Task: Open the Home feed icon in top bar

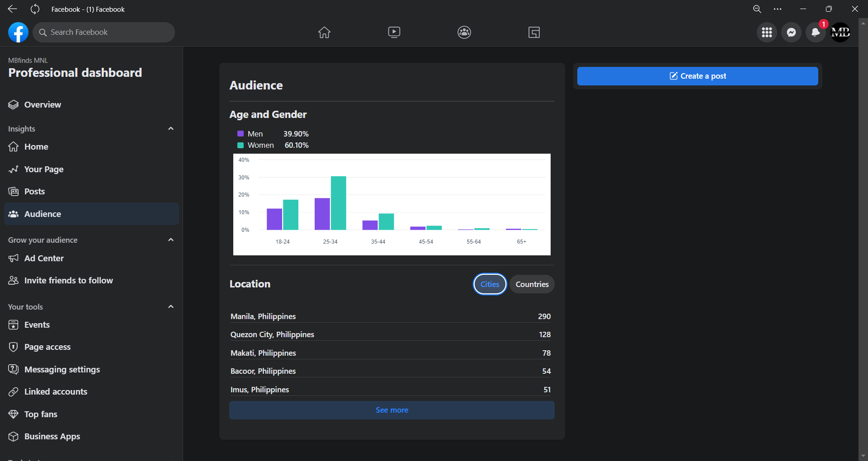Action: click(324, 32)
